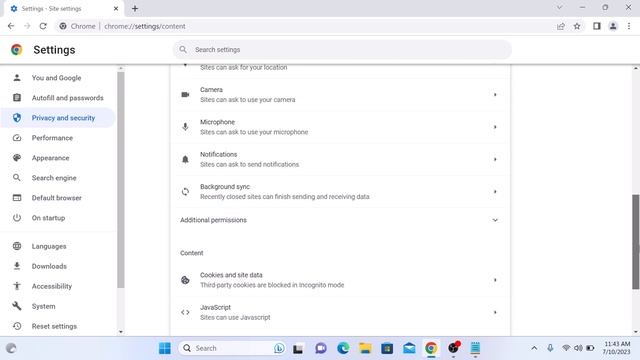Open tab search dropdown chevron
Image resolution: width=640 pixels, height=360 pixels.
(560, 7)
